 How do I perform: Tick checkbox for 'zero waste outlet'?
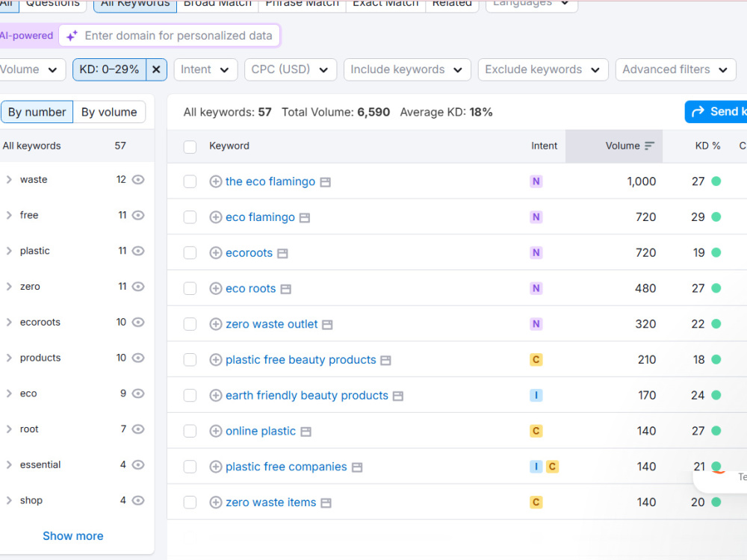tap(190, 324)
